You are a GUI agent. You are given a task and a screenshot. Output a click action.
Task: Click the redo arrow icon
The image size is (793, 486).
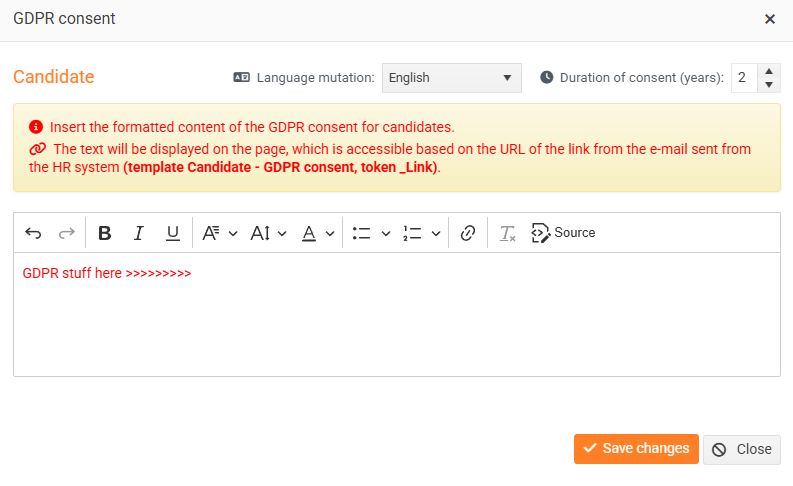pyautogui.click(x=67, y=233)
